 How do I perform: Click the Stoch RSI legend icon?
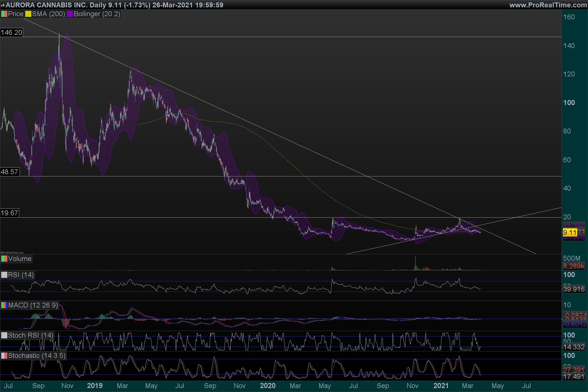click(x=4, y=335)
